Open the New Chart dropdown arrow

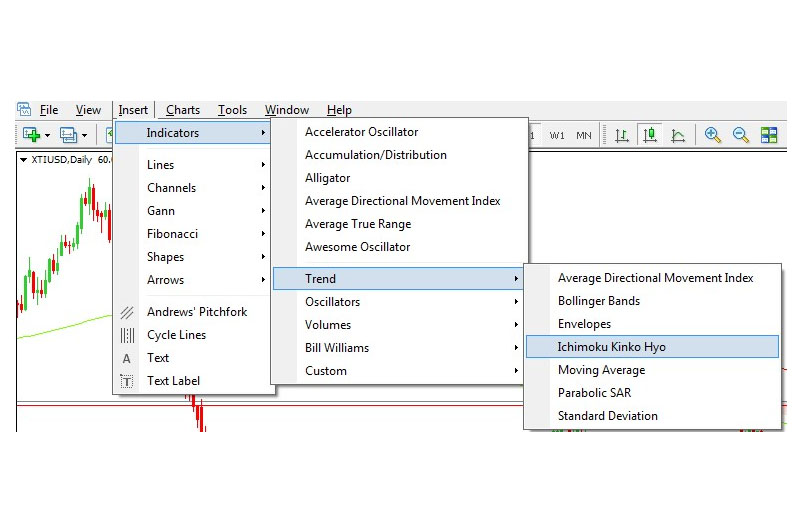(x=47, y=136)
